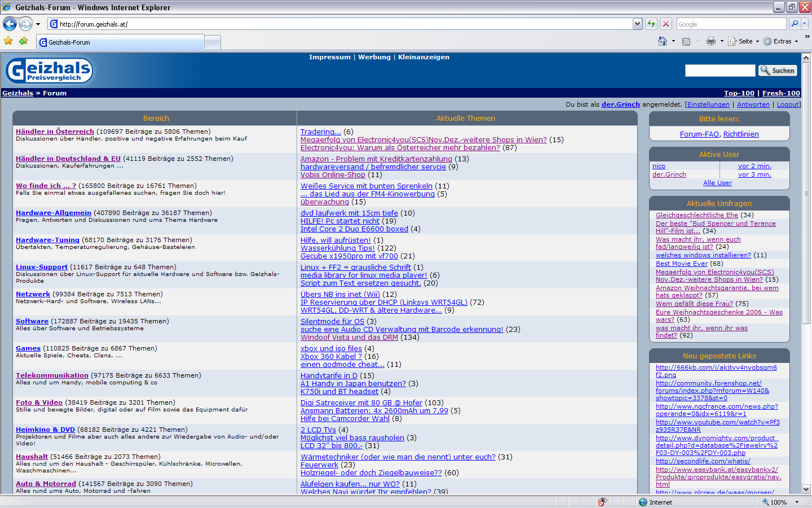Image resolution: width=812 pixels, height=508 pixels.
Task: Open the 100% zoom level dropdown
Action: click(x=797, y=502)
